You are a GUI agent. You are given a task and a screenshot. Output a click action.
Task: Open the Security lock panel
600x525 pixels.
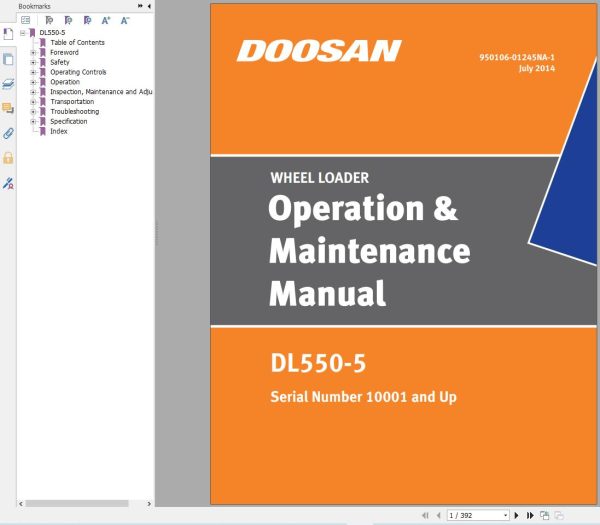point(8,158)
